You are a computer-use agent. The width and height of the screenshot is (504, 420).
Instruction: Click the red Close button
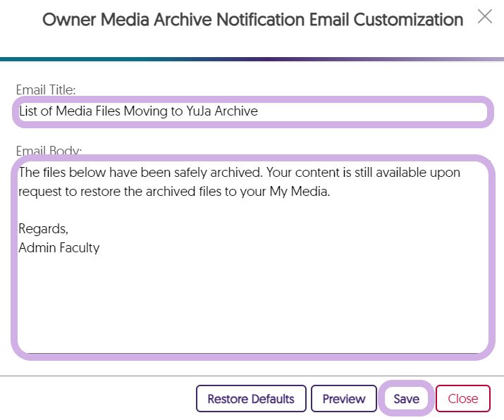coord(462,398)
